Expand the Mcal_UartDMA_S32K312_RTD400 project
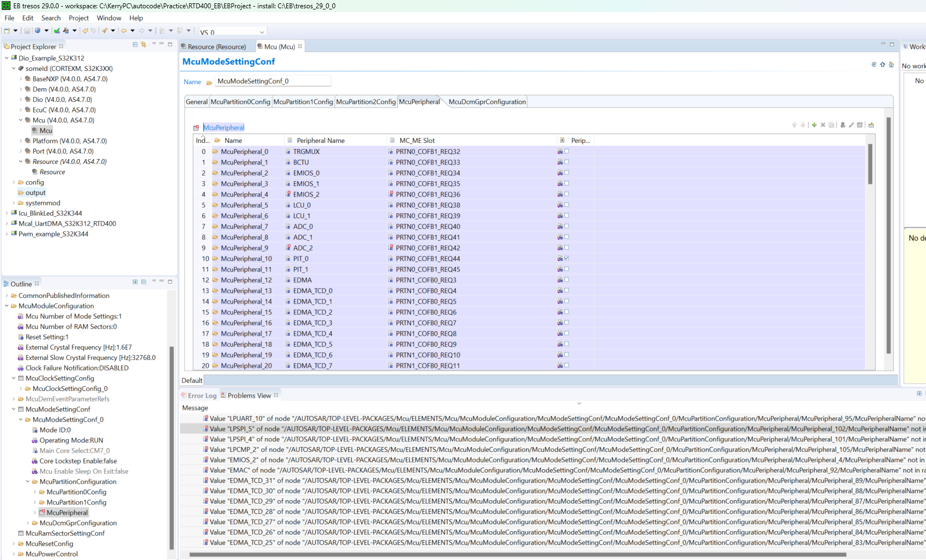This screenshot has width=926, height=560. pos(6,223)
